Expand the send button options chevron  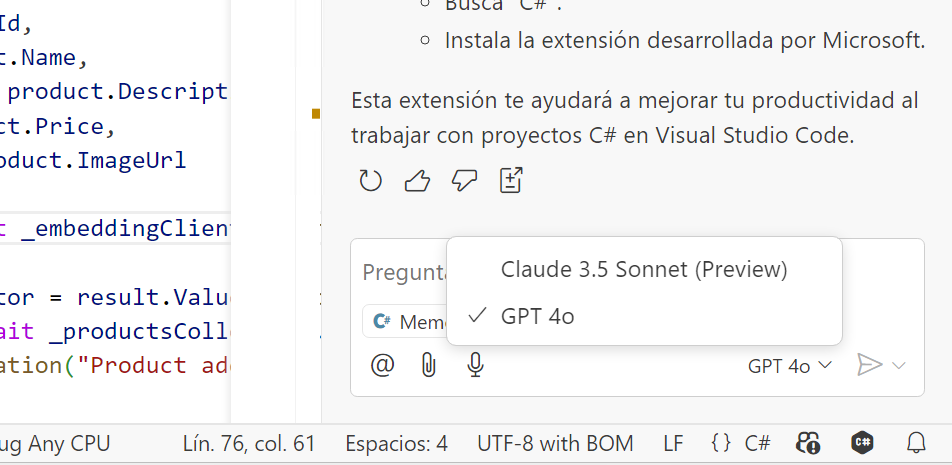click(x=899, y=365)
